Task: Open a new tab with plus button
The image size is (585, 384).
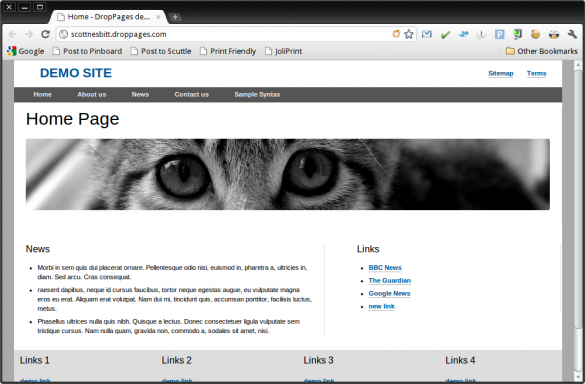Action: pos(175,17)
